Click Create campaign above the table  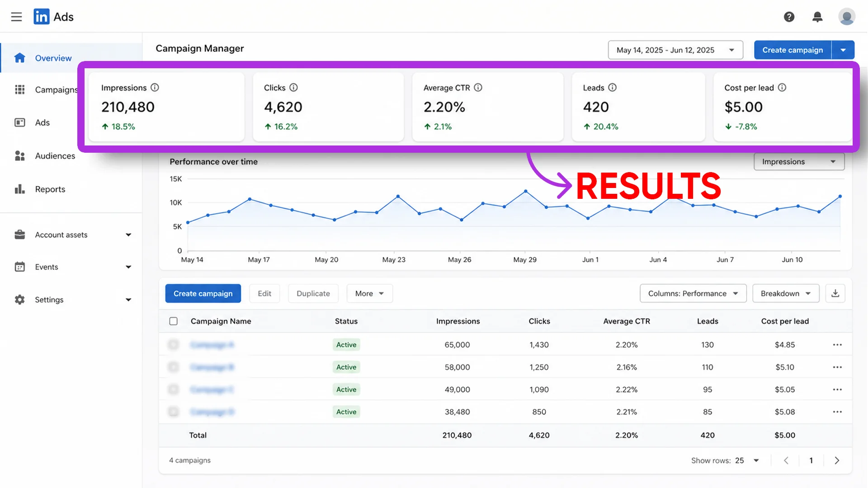click(203, 293)
